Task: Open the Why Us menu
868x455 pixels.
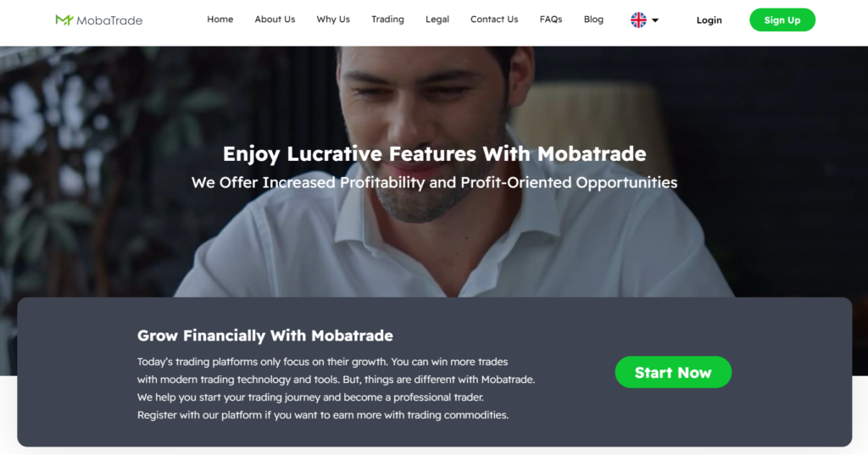Action: (x=333, y=19)
